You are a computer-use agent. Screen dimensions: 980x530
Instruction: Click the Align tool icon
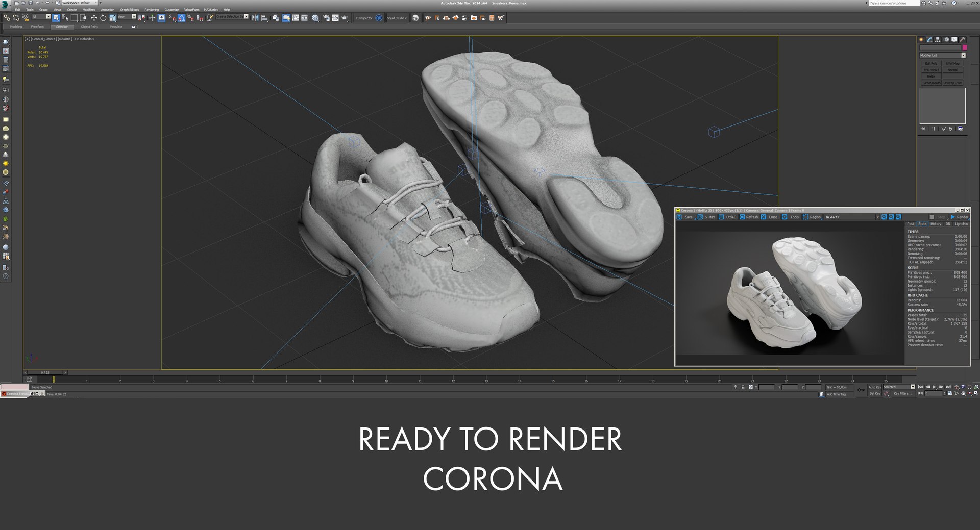coord(265,18)
